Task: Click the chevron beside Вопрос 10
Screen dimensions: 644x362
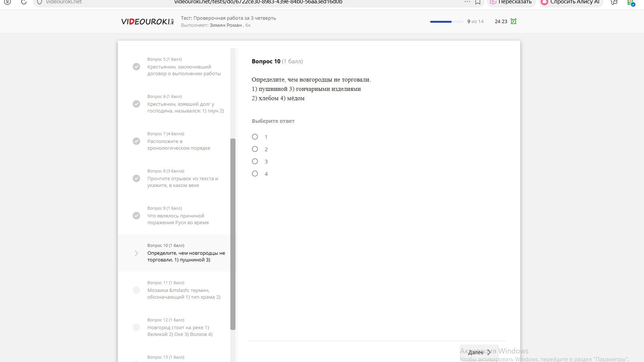Action: [136, 253]
